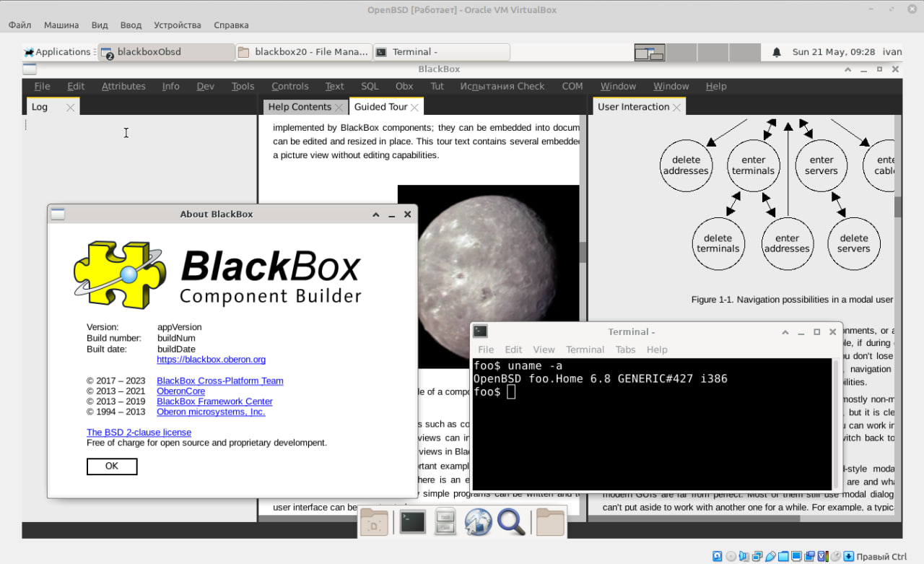
Task: Close the Log tab
Action: 70,107
